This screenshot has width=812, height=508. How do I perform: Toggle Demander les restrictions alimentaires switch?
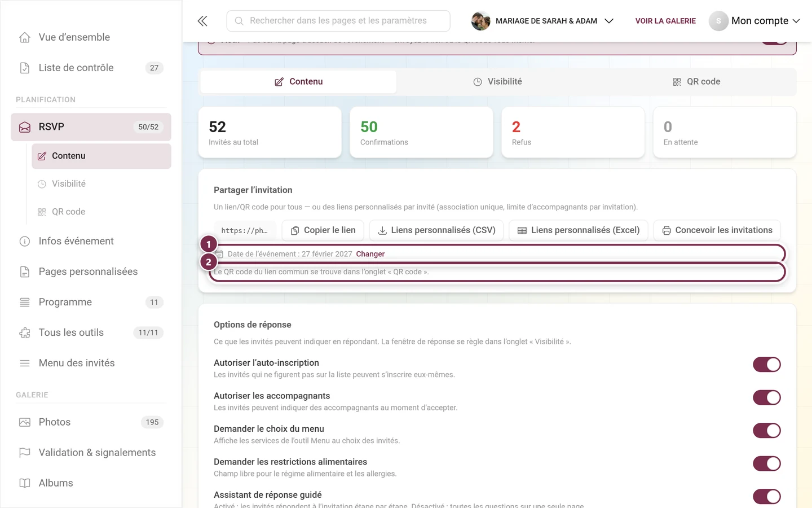pyautogui.click(x=767, y=463)
